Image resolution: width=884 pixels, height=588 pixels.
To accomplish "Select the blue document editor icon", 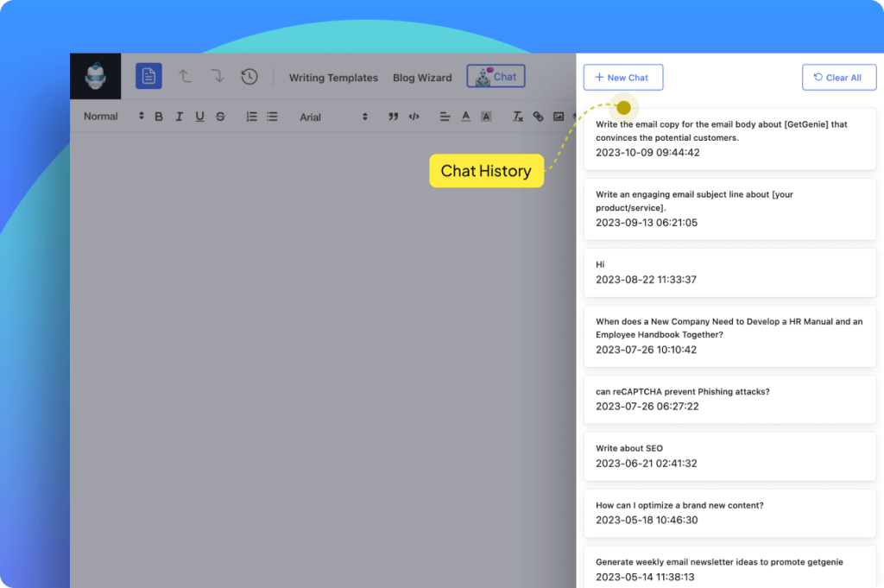I will coord(148,76).
